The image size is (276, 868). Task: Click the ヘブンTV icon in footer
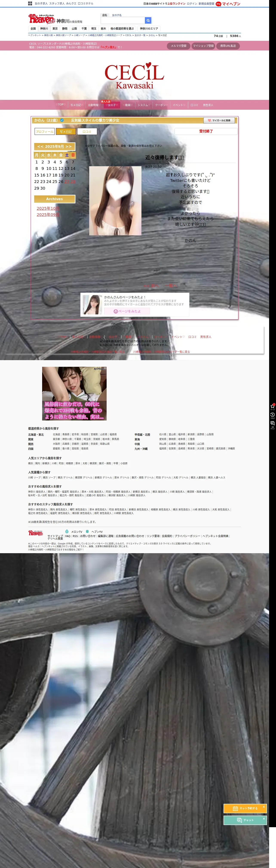pos(87,531)
